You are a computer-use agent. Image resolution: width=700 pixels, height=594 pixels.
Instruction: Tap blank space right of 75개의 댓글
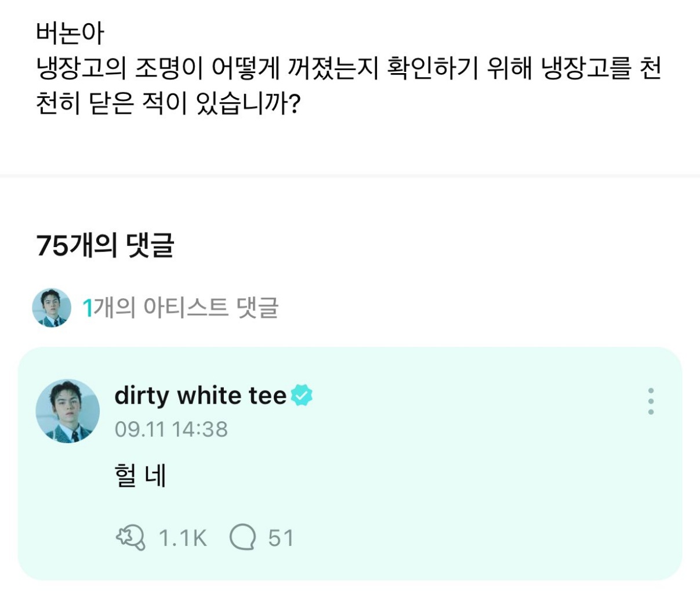pos(435,245)
